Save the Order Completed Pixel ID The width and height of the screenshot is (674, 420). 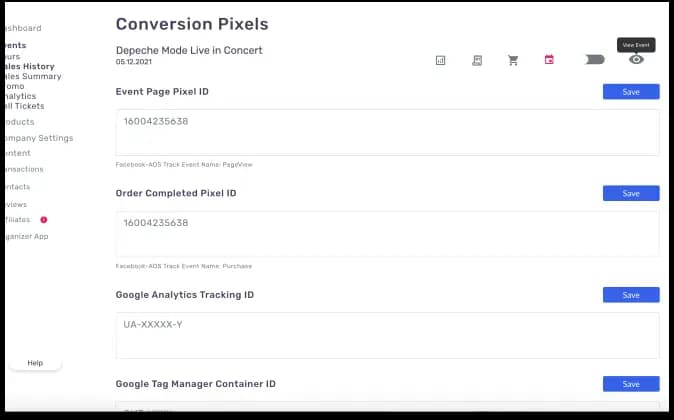[631, 193]
